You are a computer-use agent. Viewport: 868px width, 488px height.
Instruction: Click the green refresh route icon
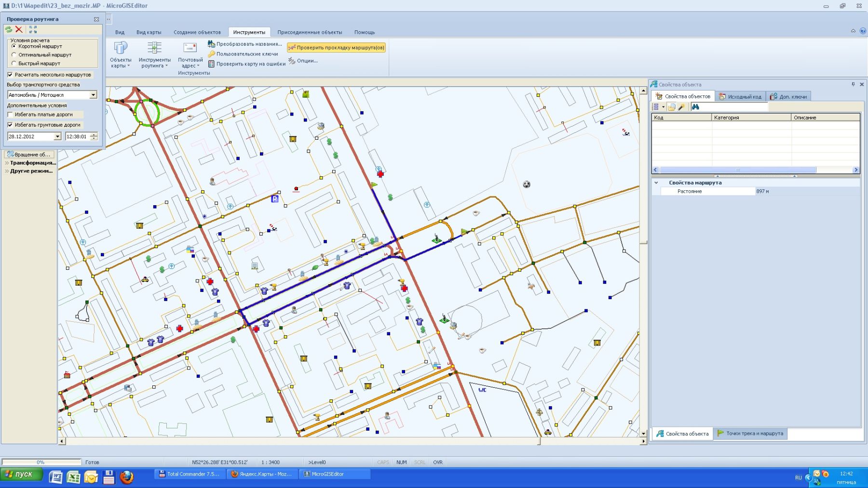click(9, 30)
